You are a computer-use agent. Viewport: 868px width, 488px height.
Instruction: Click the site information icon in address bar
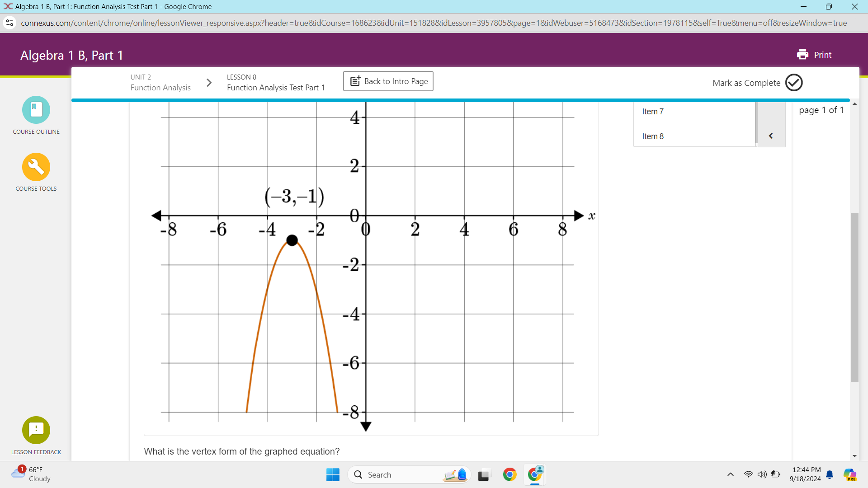point(9,23)
